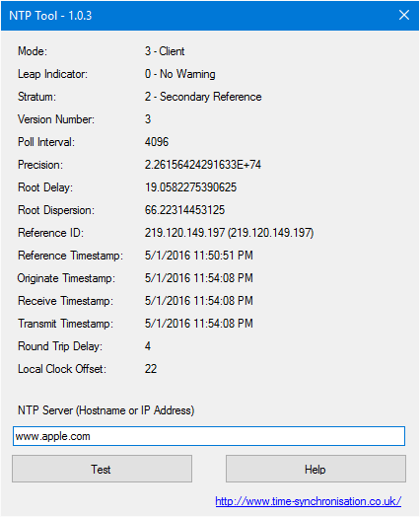Click the Transmit Timestamp value

[x=198, y=324]
